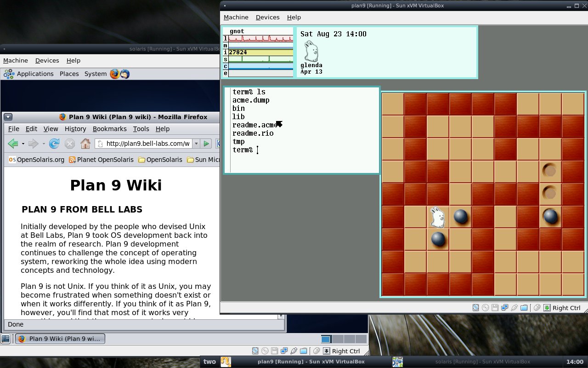588x368 pixels.
Task: Open Devices menu in solaris VirtualBox window
Action: click(x=47, y=60)
